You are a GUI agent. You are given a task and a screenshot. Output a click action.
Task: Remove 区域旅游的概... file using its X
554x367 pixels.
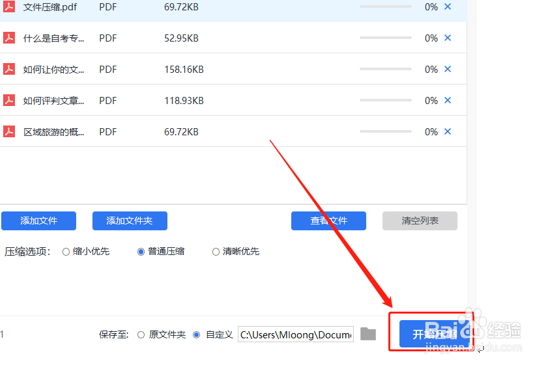click(448, 131)
